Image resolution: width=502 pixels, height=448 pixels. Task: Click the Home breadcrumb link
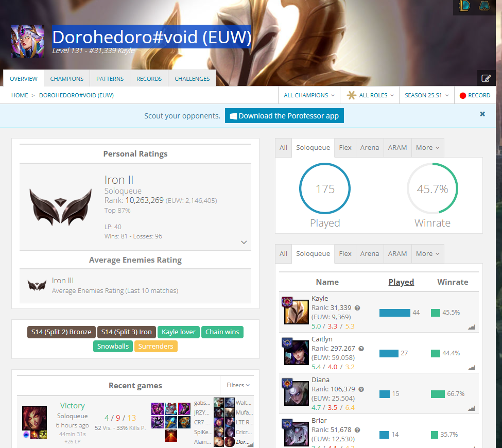click(20, 95)
